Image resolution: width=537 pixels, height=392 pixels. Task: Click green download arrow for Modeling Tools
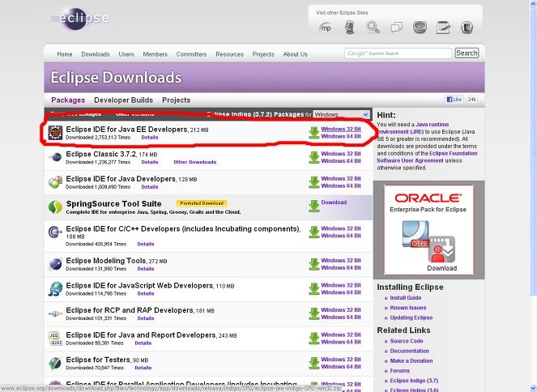(x=314, y=264)
